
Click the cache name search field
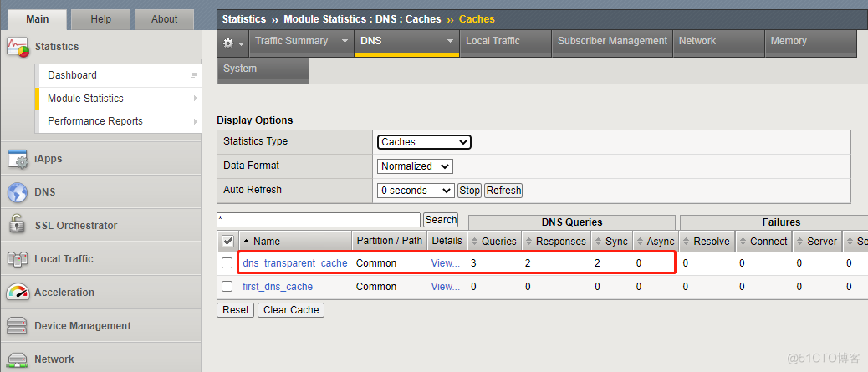pyautogui.click(x=318, y=220)
